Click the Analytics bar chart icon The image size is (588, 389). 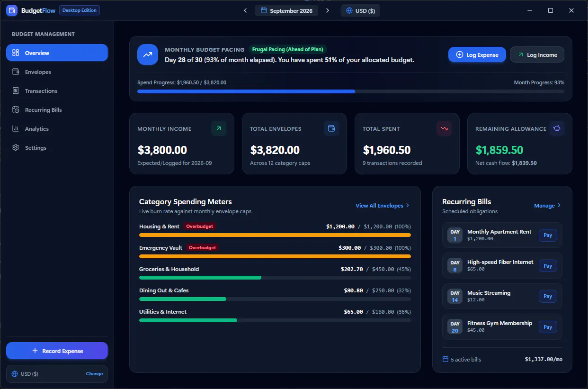[x=16, y=128]
